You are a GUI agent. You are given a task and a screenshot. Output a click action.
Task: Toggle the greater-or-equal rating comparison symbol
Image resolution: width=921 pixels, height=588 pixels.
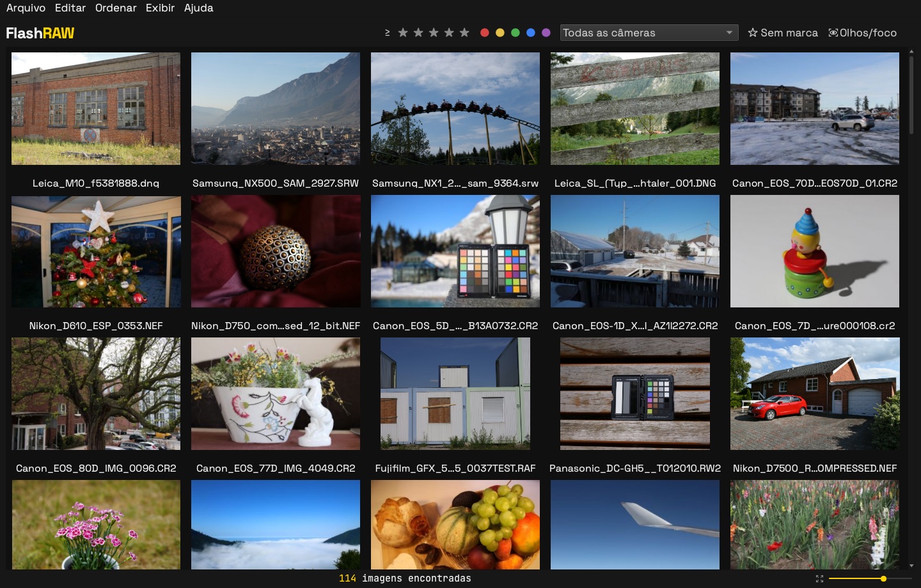click(388, 33)
